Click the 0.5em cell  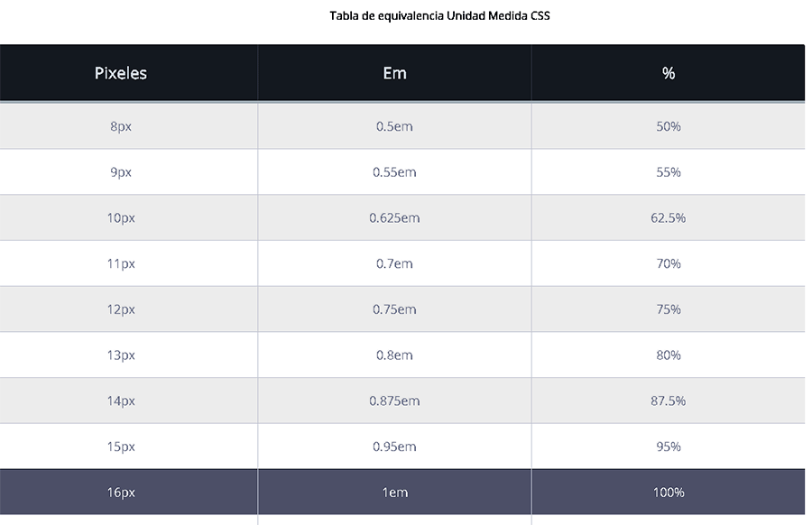tap(394, 126)
